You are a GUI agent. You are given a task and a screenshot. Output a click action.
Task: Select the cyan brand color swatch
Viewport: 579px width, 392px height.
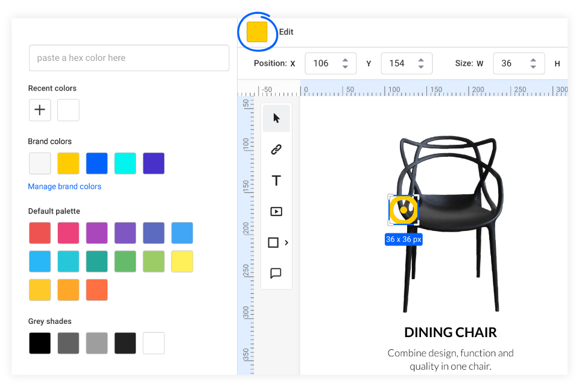click(x=125, y=163)
